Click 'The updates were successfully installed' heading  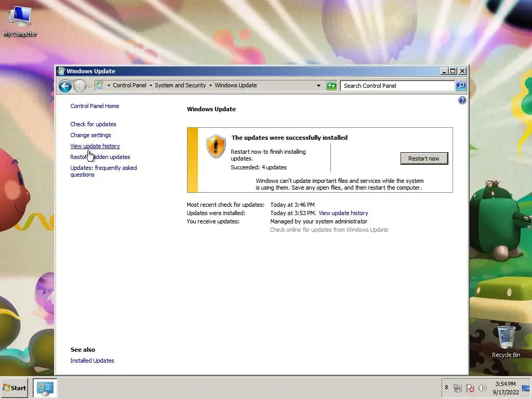tap(289, 138)
